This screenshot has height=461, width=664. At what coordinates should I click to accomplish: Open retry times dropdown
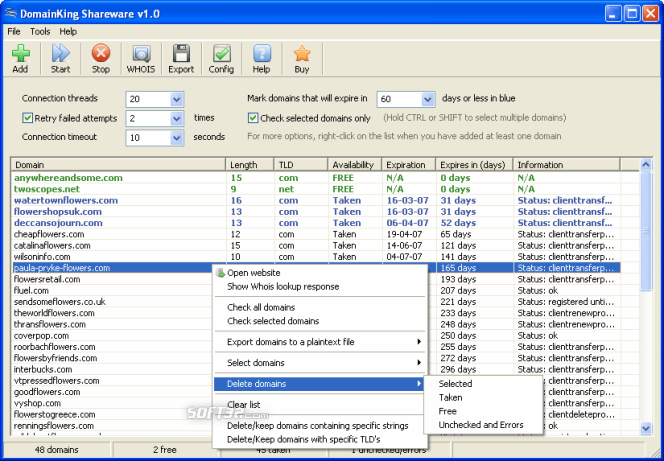(177, 119)
